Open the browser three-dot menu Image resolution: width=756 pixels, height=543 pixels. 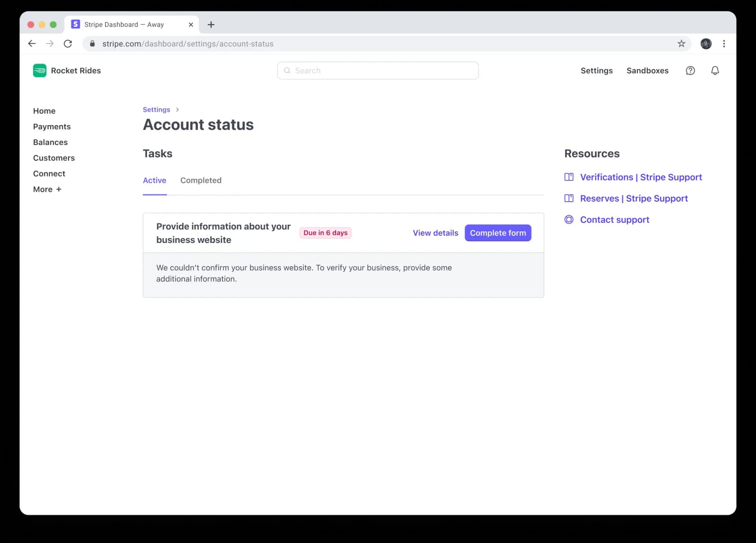724,43
